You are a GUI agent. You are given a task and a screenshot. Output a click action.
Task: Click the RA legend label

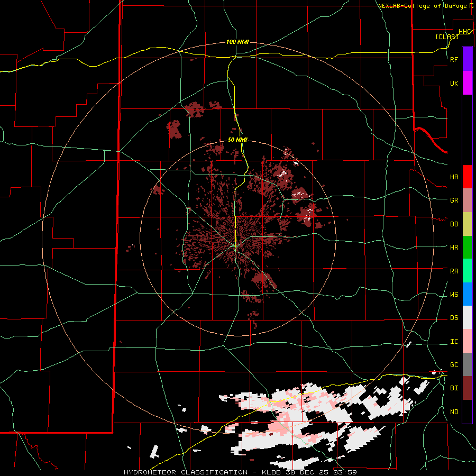[x=454, y=271]
